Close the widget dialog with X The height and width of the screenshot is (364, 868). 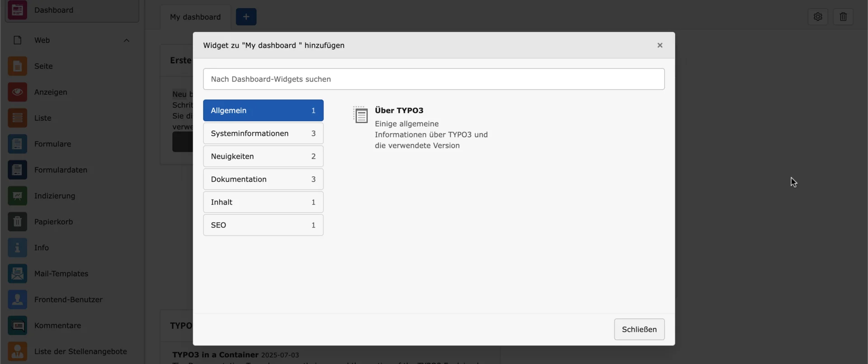660,45
